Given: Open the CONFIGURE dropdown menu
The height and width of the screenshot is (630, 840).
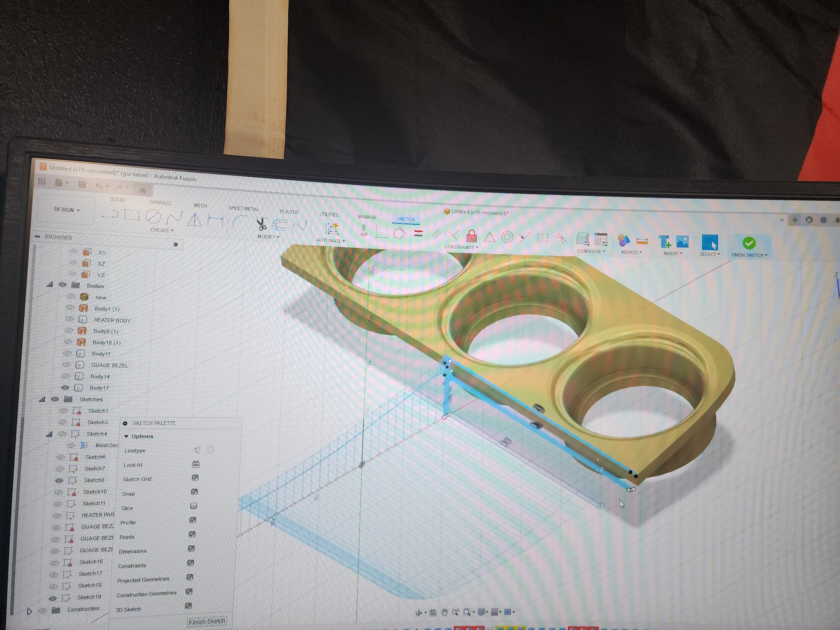Looking at the screenshot, I should [x=591, y=251].
